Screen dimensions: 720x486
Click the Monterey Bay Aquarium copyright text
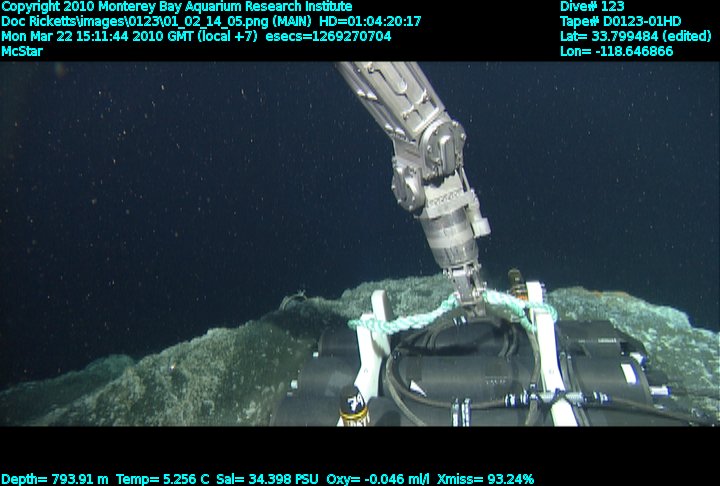[177, 7]
